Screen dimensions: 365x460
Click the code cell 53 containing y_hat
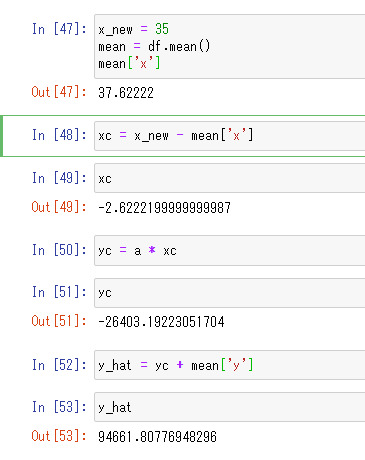(x=230, y=407)
